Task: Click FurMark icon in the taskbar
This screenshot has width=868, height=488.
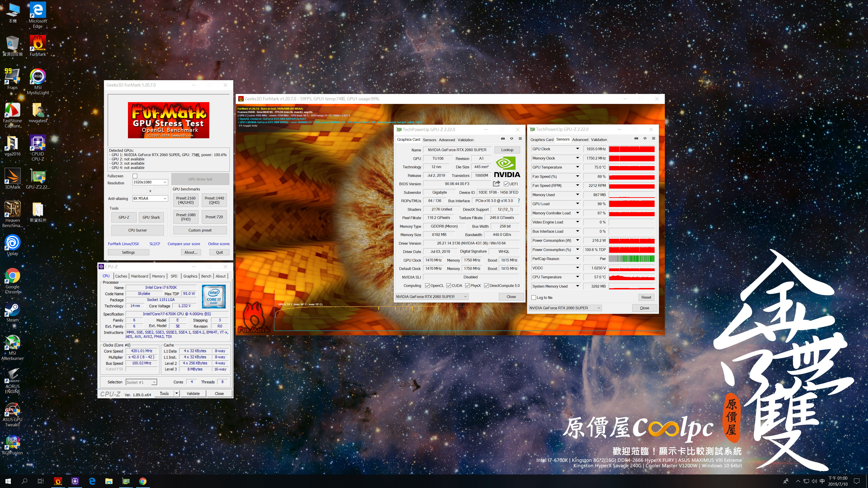Action: coord(58,481)
